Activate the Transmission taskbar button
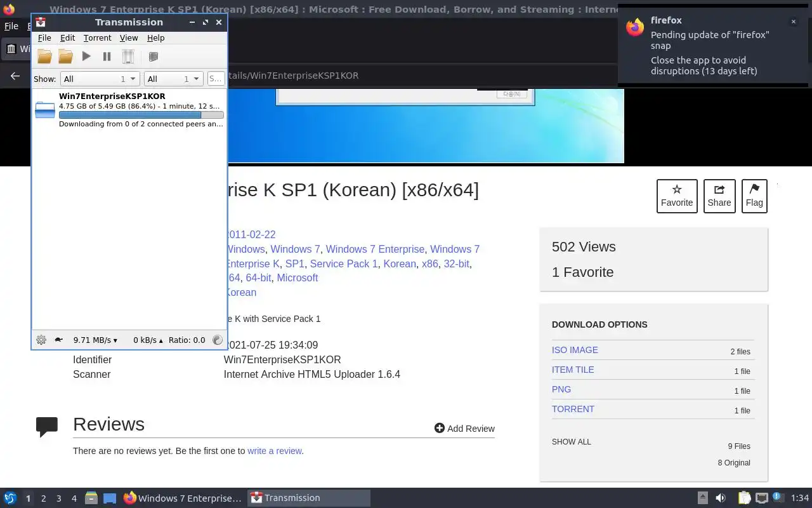The image size is (812, 508). (x=309, y=498)
